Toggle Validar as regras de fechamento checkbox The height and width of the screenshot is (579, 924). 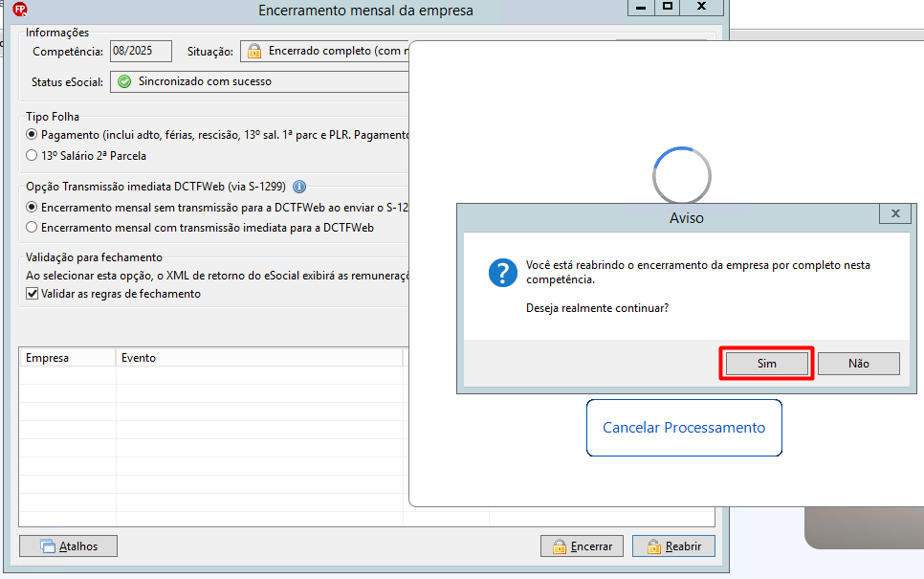pos(32,294)
